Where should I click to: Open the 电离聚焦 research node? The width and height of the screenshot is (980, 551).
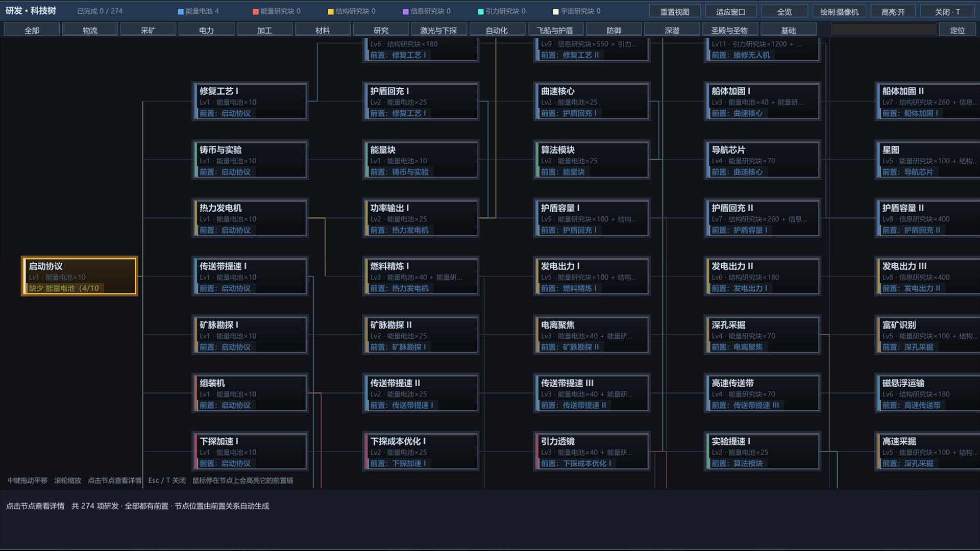592,335
